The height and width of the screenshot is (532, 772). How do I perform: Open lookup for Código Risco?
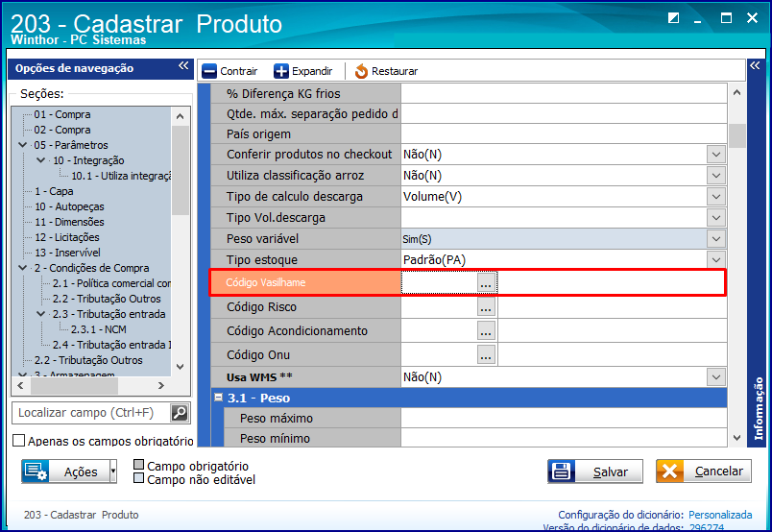[x=486, y=307]
